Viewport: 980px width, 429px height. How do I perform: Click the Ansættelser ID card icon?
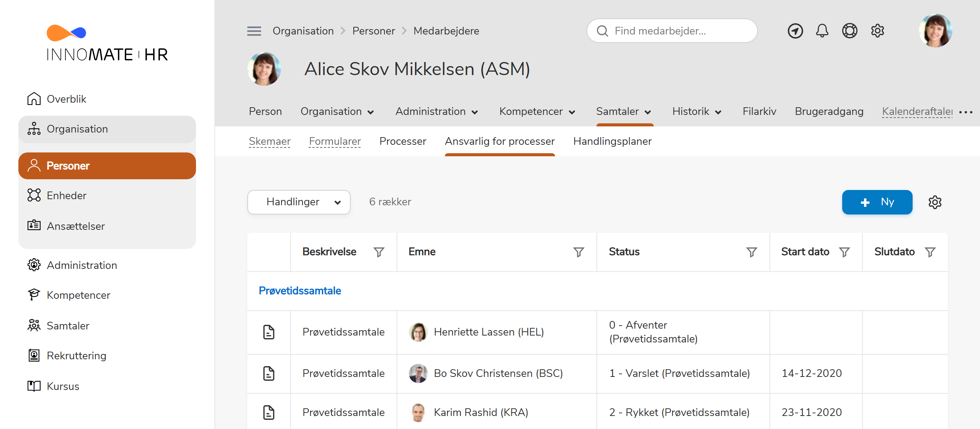click(34, 225)
